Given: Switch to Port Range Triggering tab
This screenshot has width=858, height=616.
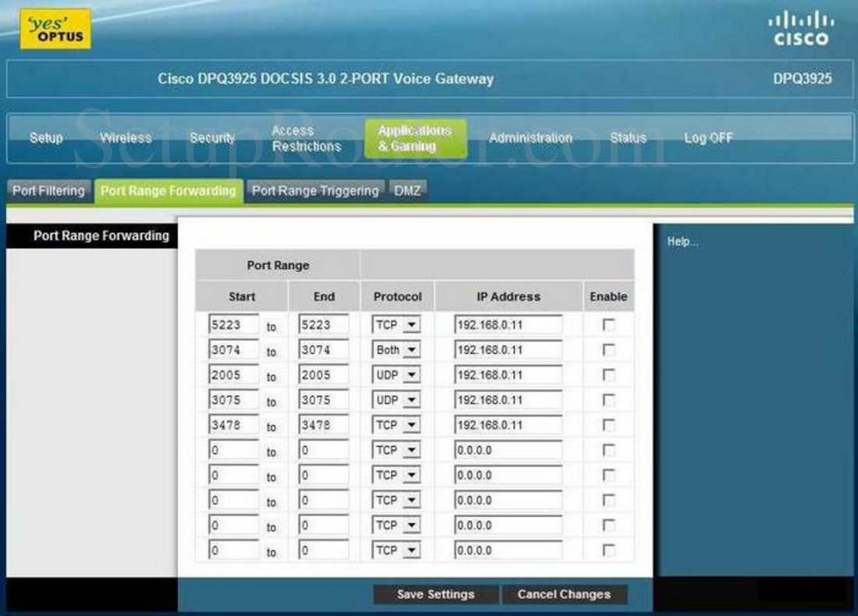Looking at the screenshot, I should (x=315, y=191).
